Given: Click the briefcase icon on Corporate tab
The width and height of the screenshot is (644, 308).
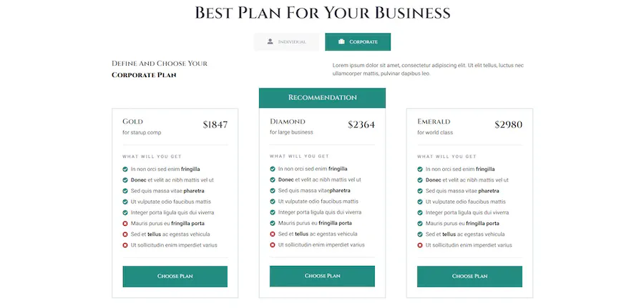Looking at the screenshot, I should click(341, 41).
